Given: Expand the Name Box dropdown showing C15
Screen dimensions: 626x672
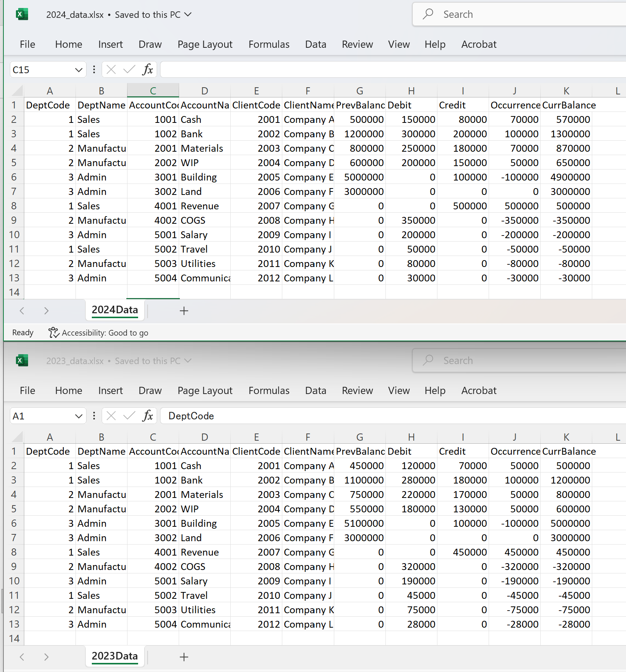Looking at the screenshot, I should (x=79, y=70).
